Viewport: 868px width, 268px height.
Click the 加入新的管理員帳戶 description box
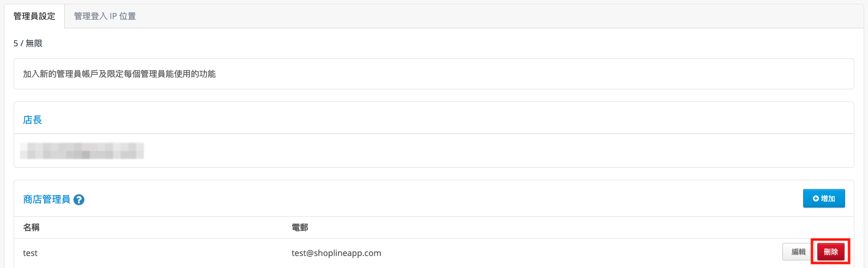pyautogui.click(x=434, y=74)
